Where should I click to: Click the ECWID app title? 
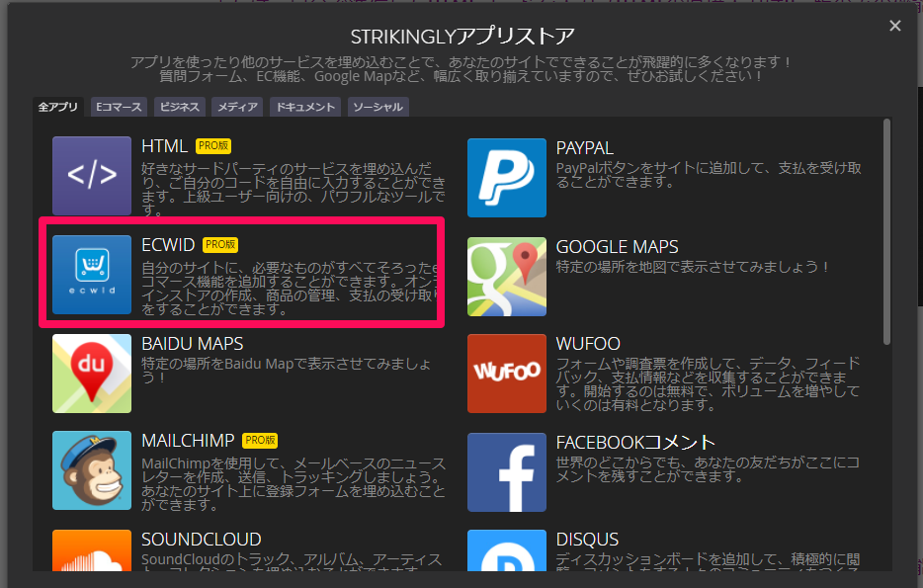pyautogui.click(x=168, y=245)
